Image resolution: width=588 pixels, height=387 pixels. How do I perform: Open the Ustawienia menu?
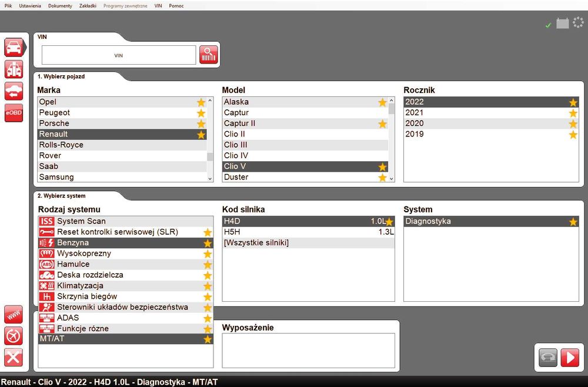(x=30, y=6)
